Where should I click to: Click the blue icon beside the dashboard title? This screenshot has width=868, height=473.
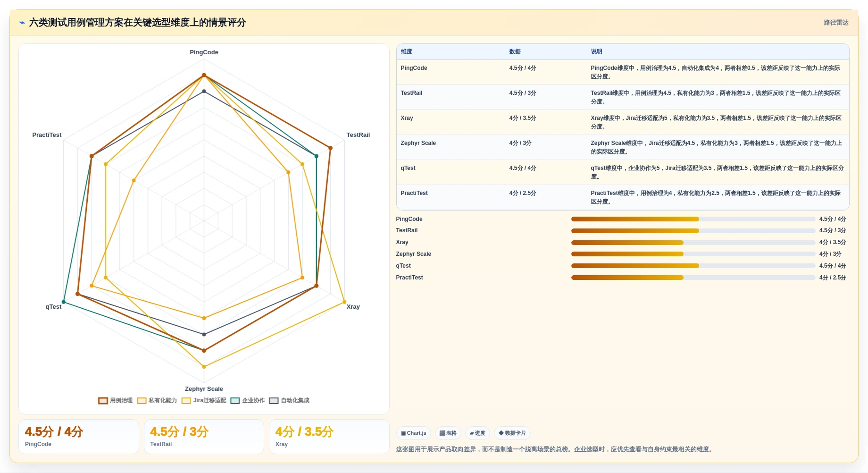pyautogui.click(x=22, y=23)
